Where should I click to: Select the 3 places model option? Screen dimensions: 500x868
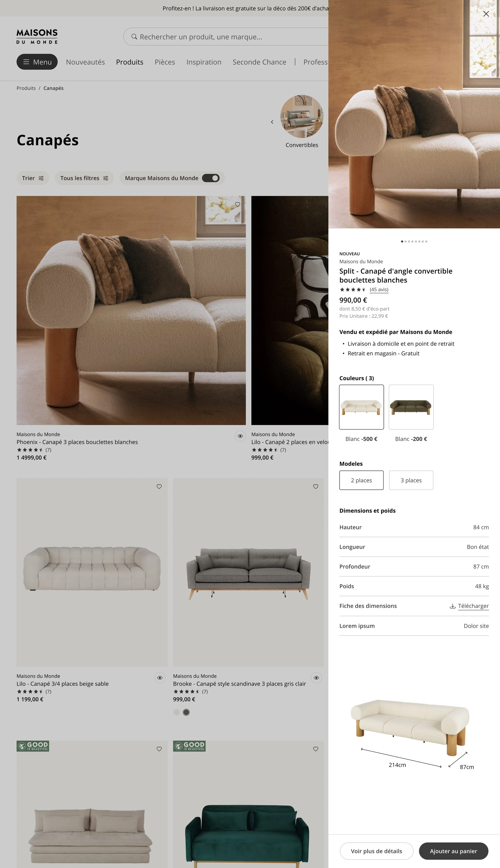(411, 480)
